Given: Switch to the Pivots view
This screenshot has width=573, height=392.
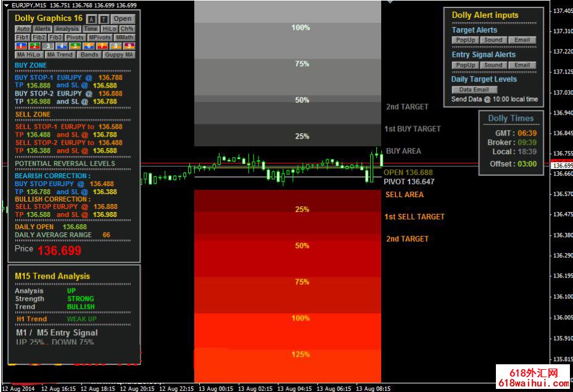Looking at the screenshot, I should 74,38.
